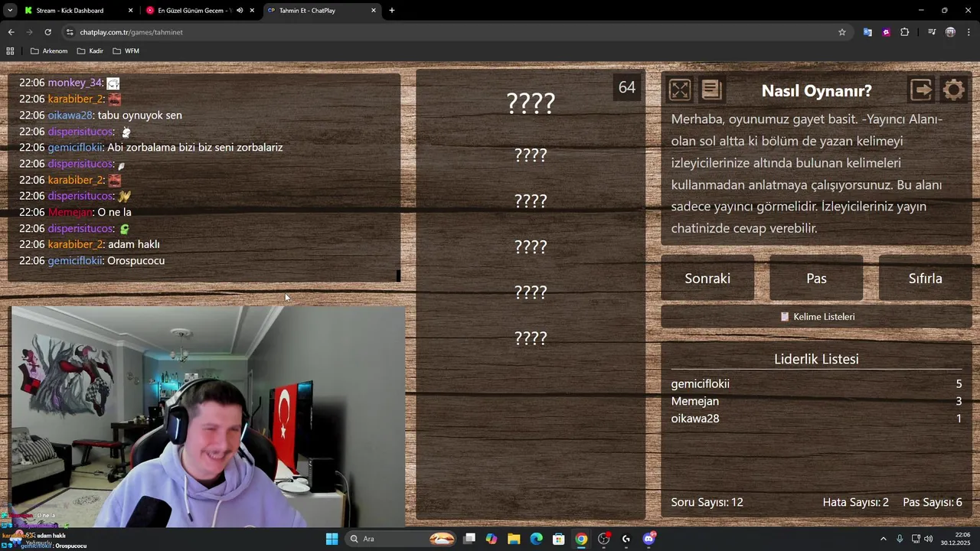Click the exit arrow icon next to the gear
Screen dimensions: 980x551
pyautogui.click(x=922, y=90)
